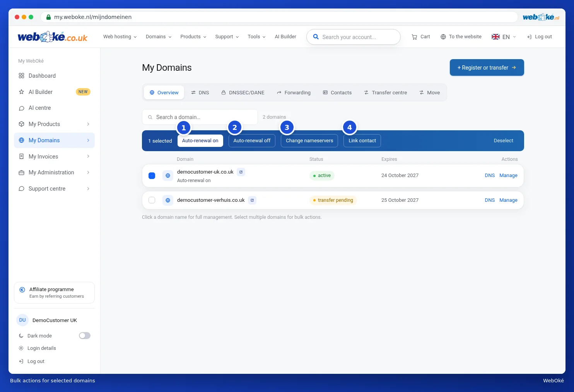574x392 pixels.
Task: Click the Auto-renewal on button
Action: coord(200,141)
